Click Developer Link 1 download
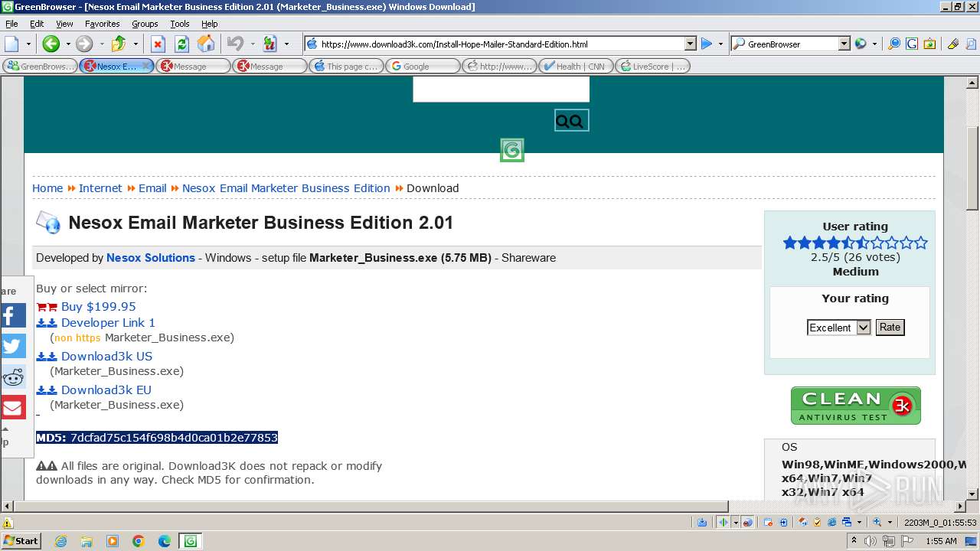This screenshot has width=980, height=551. (108, 322)
